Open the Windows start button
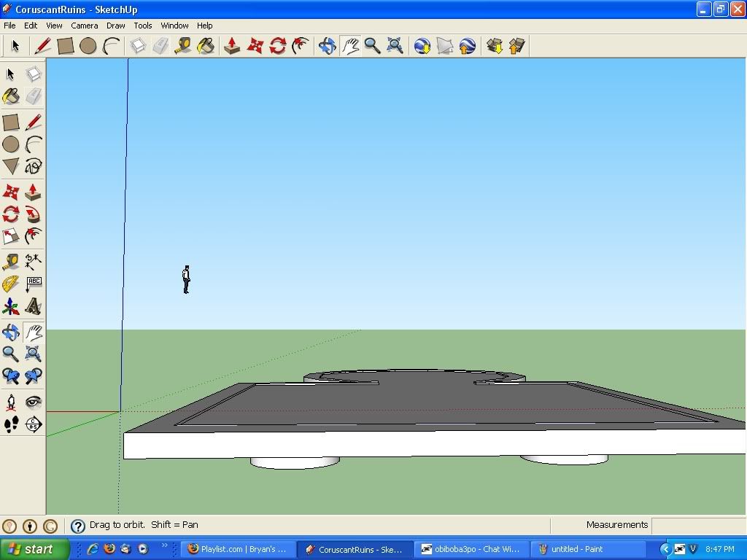The width and height of the screenshot is (747, 560). [x=35, y=549]
